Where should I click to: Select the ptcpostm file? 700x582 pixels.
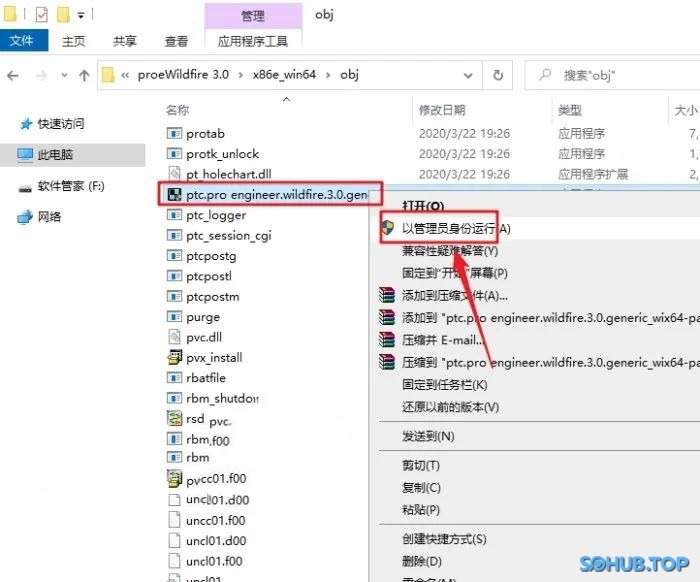pos(212,297)
